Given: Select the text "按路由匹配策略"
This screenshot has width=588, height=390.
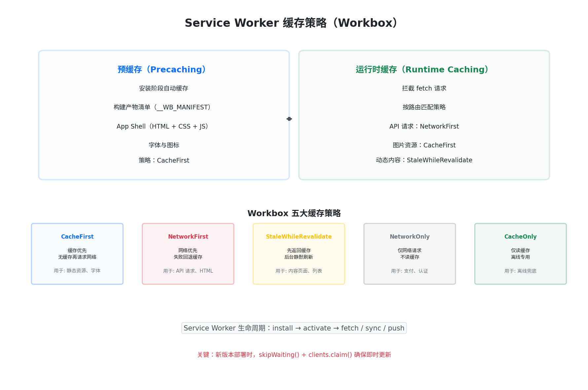Looking at the screenshot, I should (424, 107).
